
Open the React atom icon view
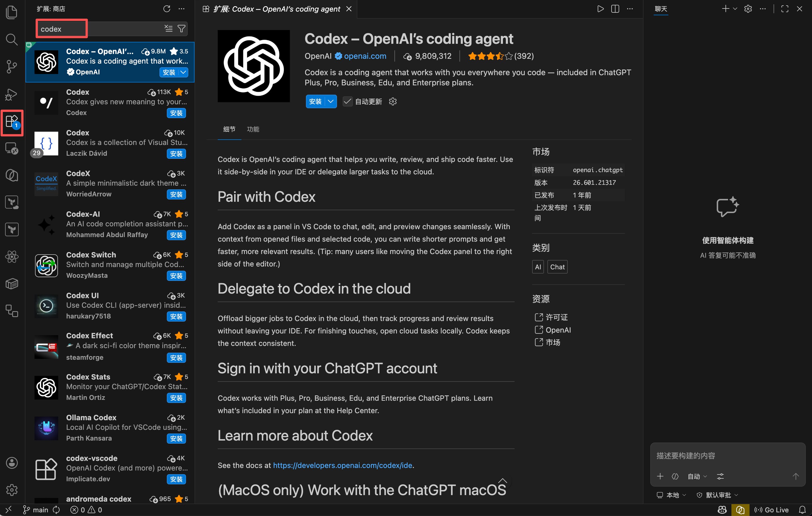[x=12, y=257]
